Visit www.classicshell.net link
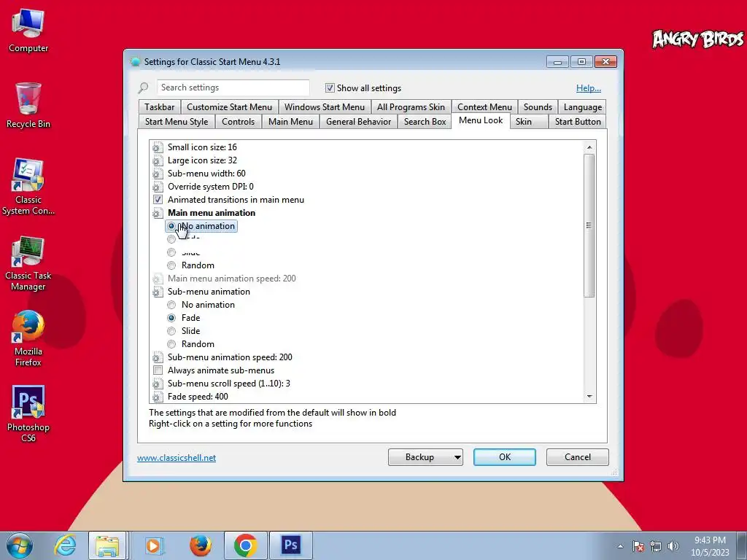Image resolution: width=747 pixels, height=560 pixels. click(x=177, y=458)
